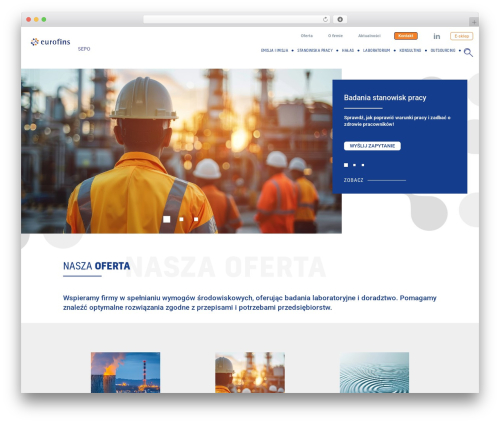Click the hero photo of workers
Screen dimensions: 500x423
(x=181, y=151)
